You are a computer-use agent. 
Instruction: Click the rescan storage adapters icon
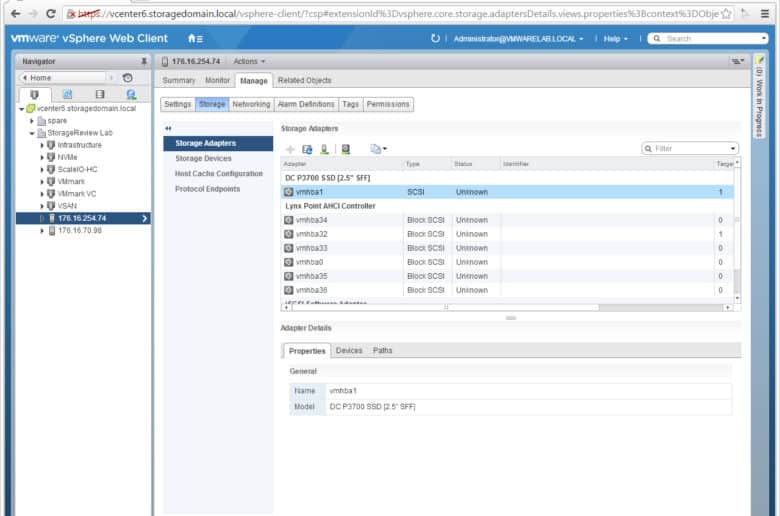[x=324, y=149]
